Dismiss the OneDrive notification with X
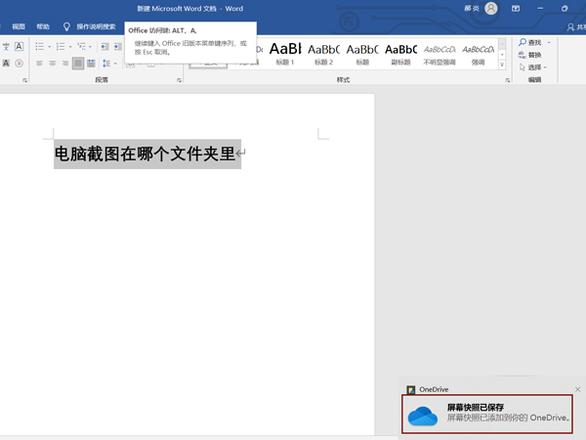Viewport: 586px width, 440px height. 577,389
